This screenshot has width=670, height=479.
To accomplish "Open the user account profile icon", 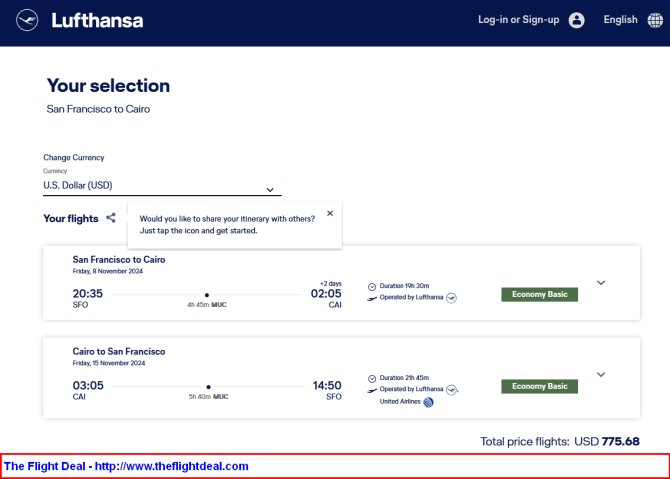I will (576, 20).
